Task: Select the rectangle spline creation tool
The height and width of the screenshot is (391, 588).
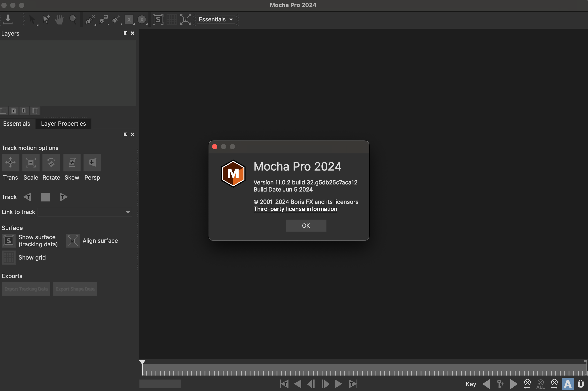Action: (129, 19)
